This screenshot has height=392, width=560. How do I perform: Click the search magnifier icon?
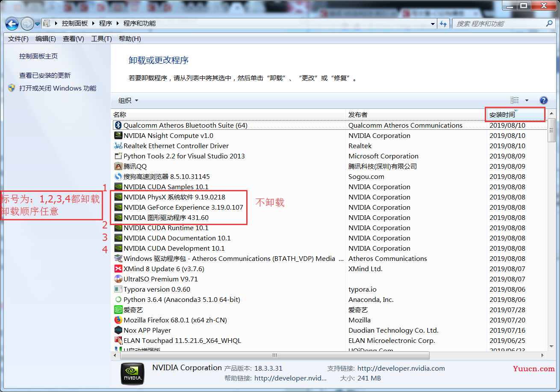click(549, 23)
